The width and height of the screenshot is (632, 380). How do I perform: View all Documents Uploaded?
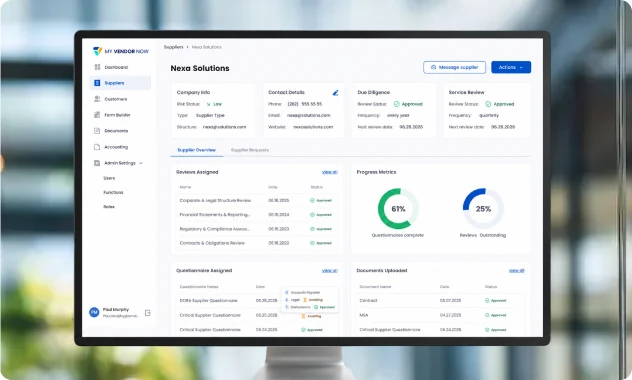516,271
